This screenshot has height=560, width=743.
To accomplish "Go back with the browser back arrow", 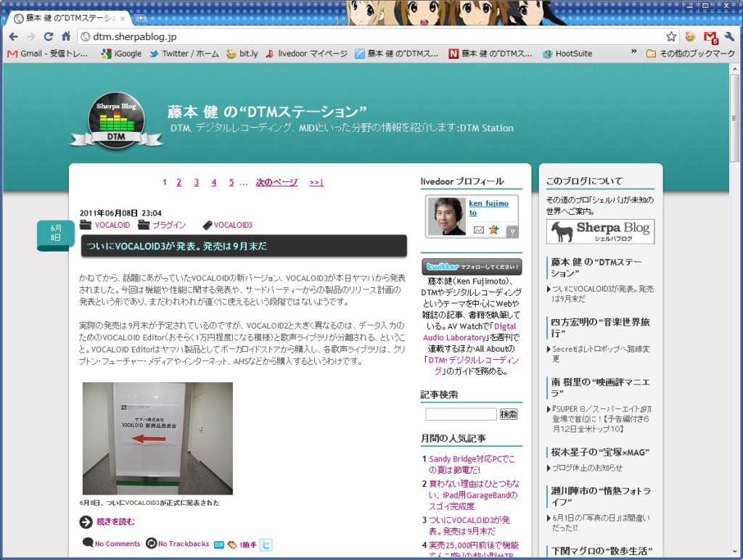I will coord(13,36).
